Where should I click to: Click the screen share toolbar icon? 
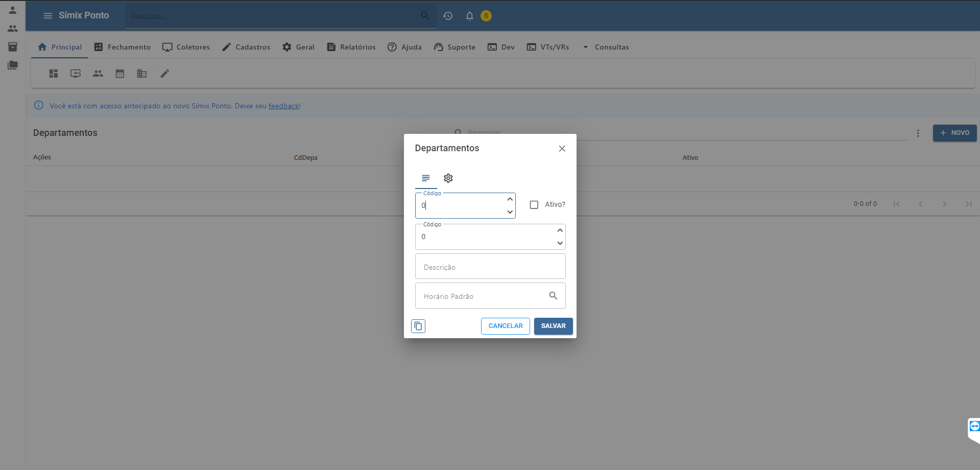pos(76,74)
